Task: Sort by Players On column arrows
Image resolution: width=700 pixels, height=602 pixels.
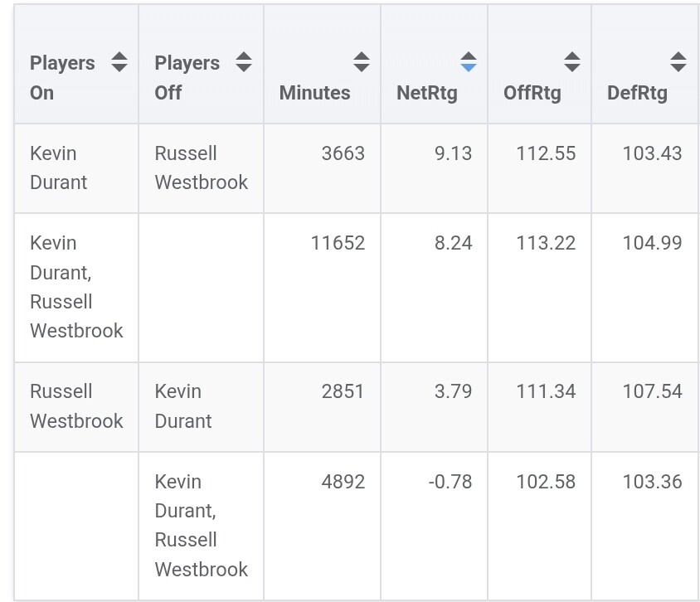Action: [119, 62]
